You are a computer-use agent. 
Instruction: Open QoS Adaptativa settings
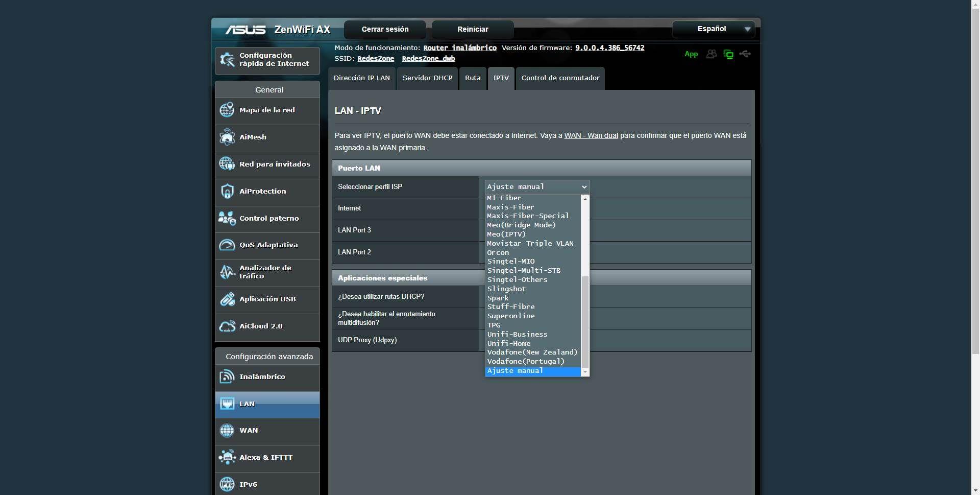pyautogui.click(x=227, y=245)
